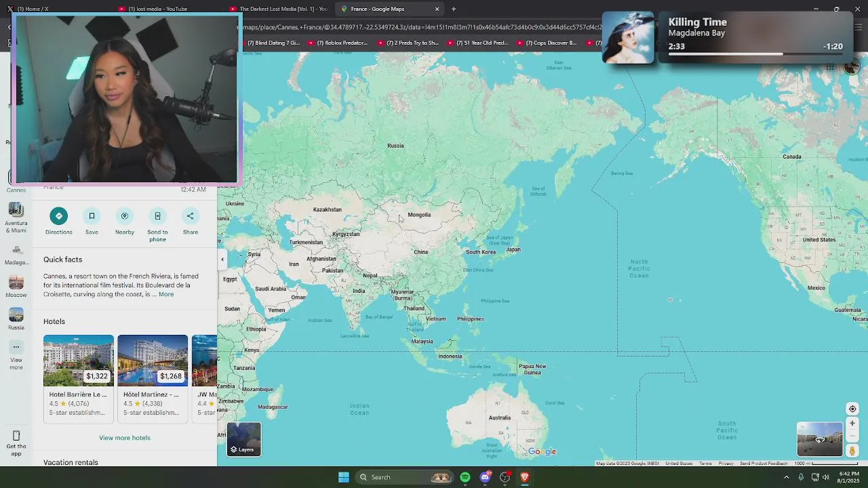The image size is (868, 488).
Task: Open the Moscow recent item
Action: [16, 286]
